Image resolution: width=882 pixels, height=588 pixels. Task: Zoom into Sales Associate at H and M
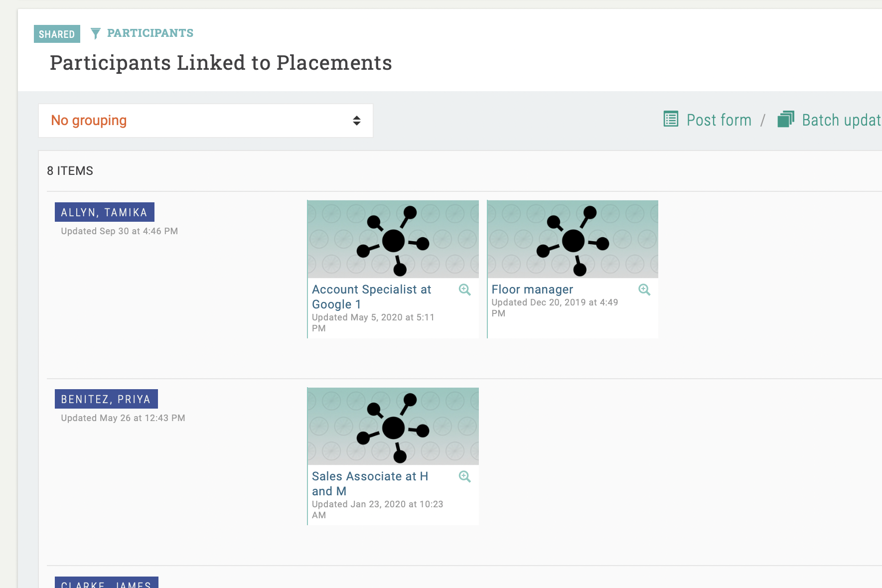(x=464, y=476)
